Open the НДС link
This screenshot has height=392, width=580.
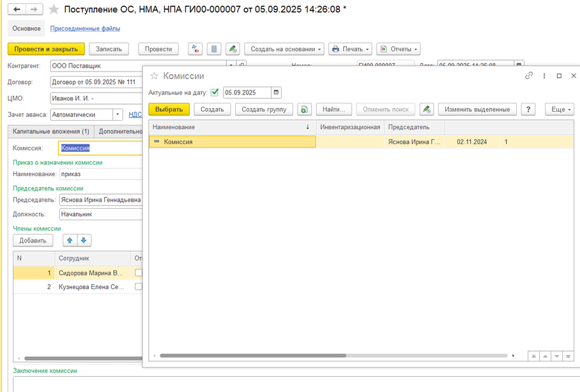[x=135, y=115]
